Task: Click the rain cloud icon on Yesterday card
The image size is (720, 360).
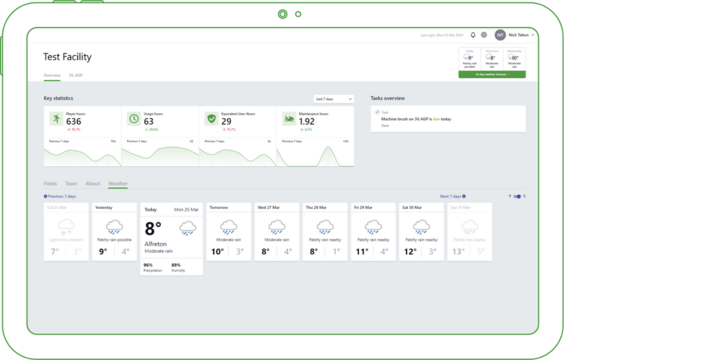Action: [114, 227]
